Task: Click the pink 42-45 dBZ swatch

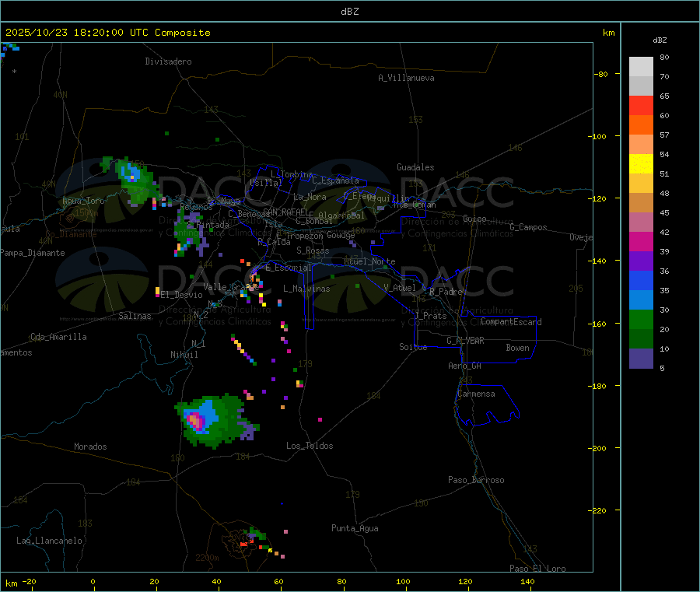Action: (x=641, y=222)
